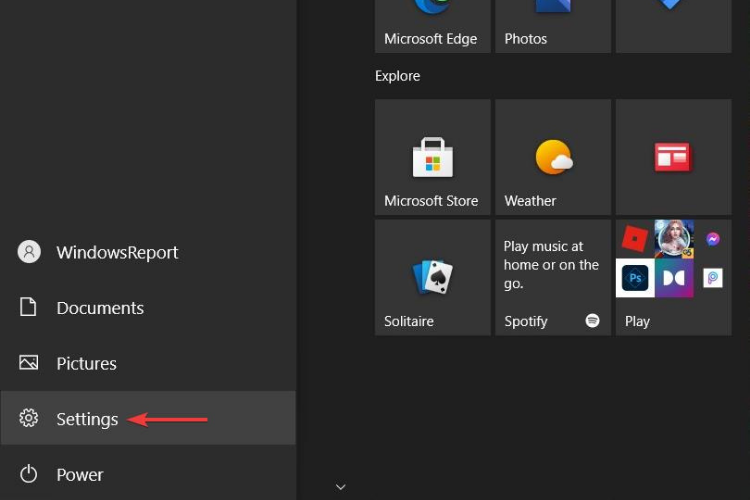750x500 pixels.
Task: Open Settings from the Start menu
Action: [148, 418]
